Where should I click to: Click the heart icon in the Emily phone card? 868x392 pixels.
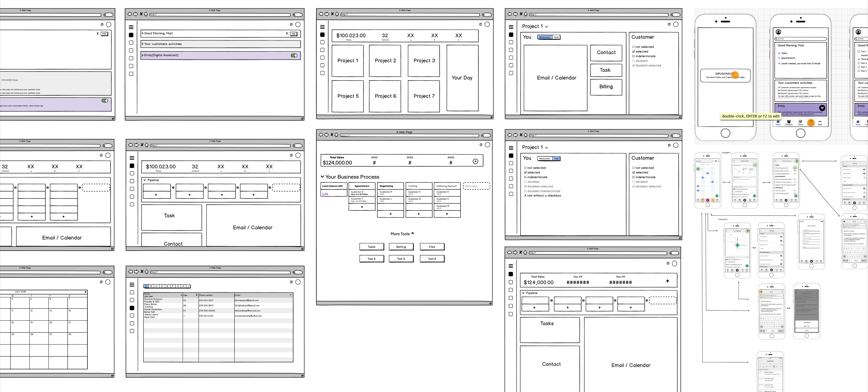(822, 108)
